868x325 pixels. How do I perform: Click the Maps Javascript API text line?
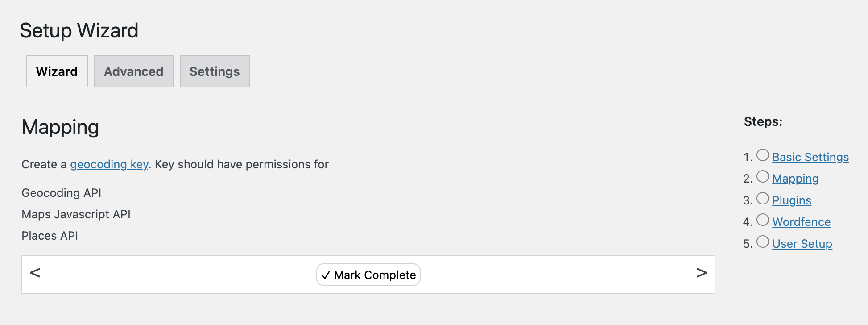(x=76, y=214)
